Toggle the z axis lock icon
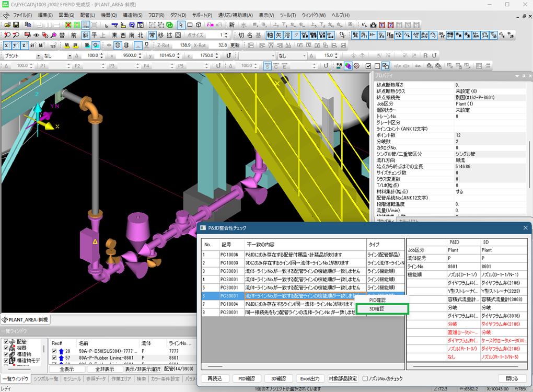 coord(24,45)
